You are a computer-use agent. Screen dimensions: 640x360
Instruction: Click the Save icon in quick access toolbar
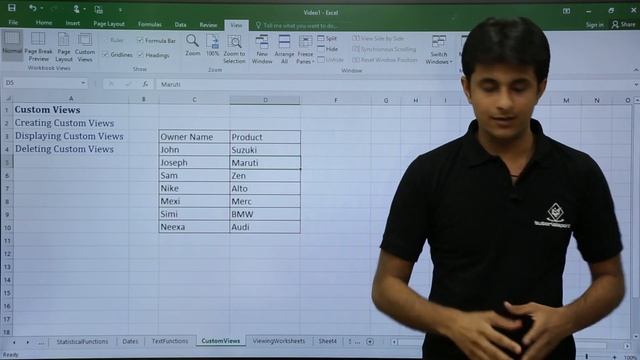(x=12, y=8)
